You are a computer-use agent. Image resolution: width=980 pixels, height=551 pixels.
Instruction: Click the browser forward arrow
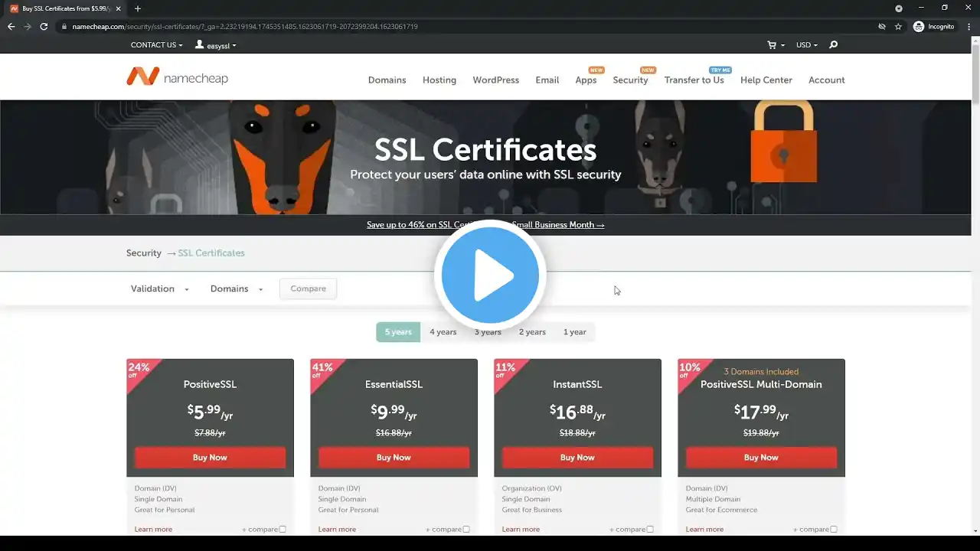(x=28, y=26)
